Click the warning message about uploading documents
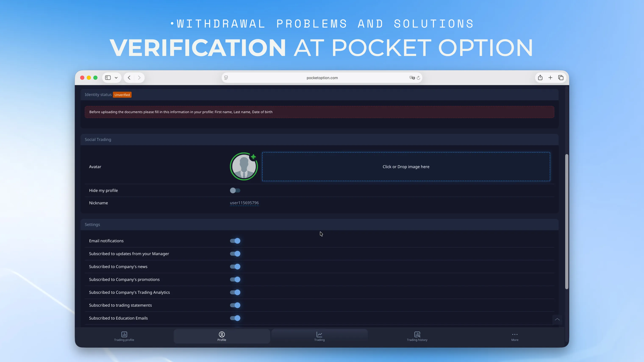Image resolution: width=644 pixels, height=362 pixels. 319,112
